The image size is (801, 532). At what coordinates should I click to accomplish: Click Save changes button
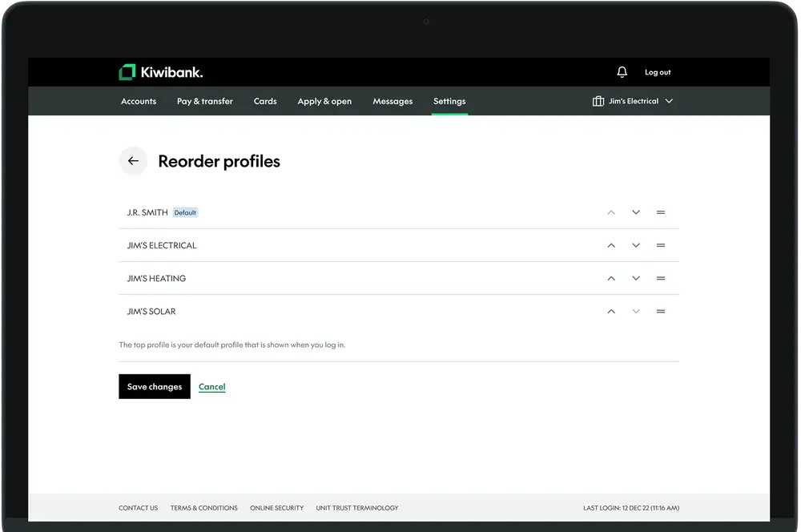click(x=155, y=386)
